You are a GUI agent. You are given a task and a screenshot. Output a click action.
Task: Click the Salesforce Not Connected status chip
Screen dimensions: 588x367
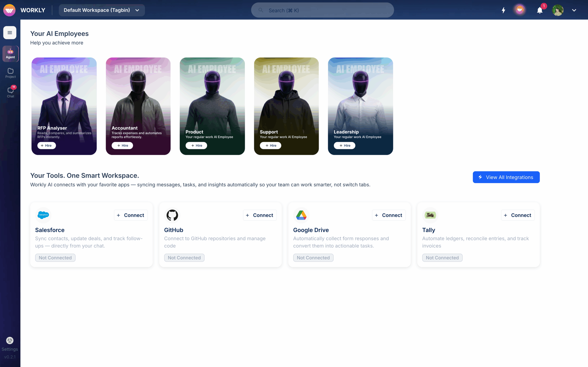coord(55,258)
